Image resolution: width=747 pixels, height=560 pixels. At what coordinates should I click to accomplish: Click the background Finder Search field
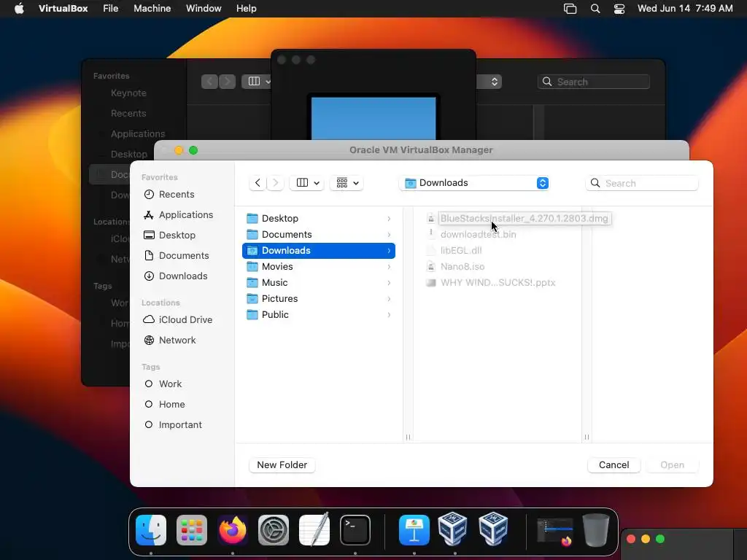594,82
